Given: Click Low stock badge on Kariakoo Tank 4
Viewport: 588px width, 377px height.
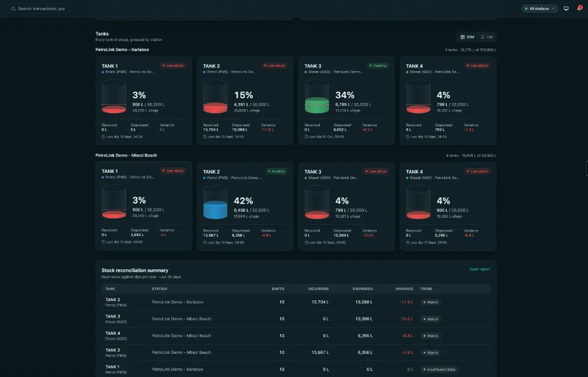Looking at the screenshot, I should tap(477, 66).
